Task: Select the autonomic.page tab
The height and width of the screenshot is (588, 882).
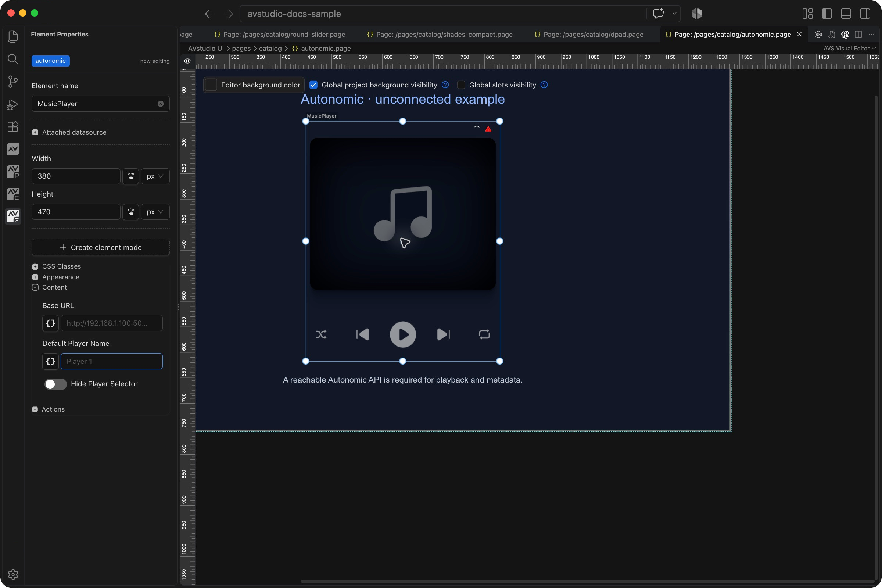Action: (728, 35)
